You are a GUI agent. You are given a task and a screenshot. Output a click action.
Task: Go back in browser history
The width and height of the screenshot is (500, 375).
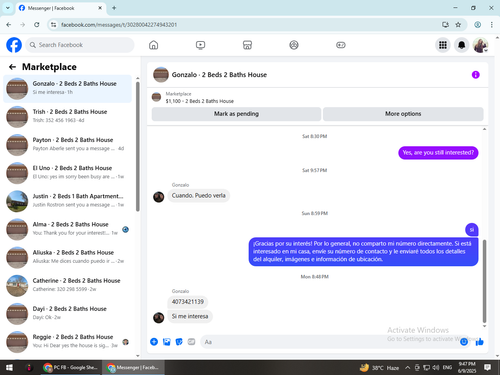[x=9, y=25]
